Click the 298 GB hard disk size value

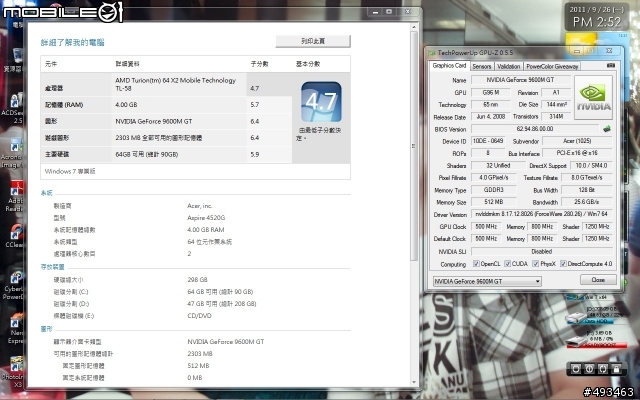198,280
